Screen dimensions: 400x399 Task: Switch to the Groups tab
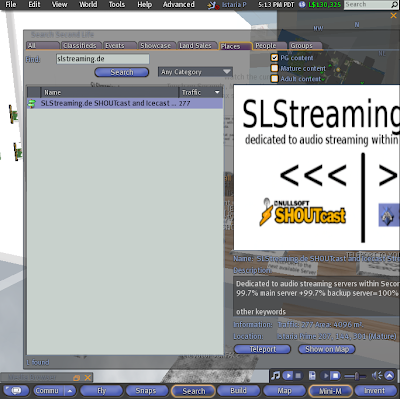pos(305,46)
